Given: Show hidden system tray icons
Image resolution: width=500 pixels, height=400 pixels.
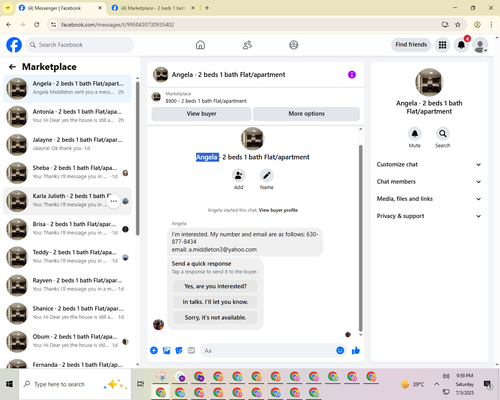Looking at the screenshot, I should click(x=436, y=384).
